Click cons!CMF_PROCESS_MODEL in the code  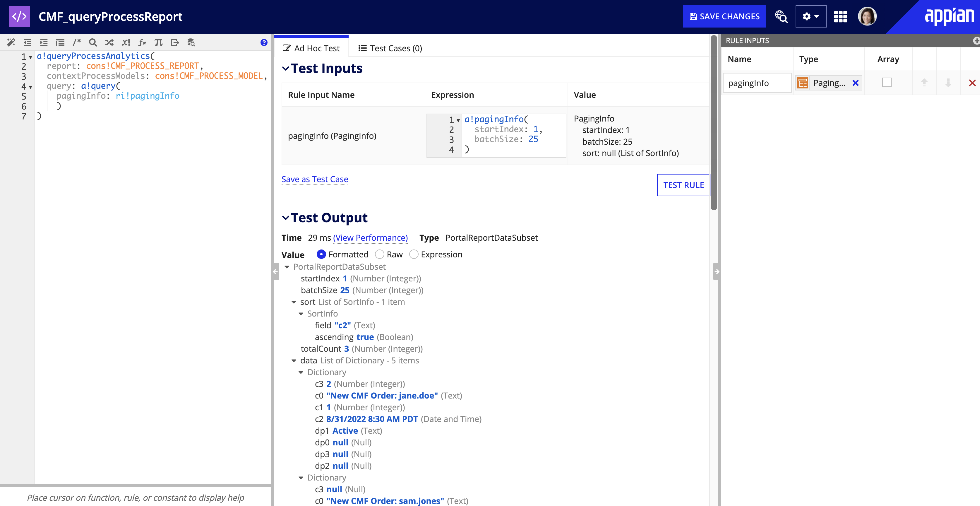coord(209,76)
